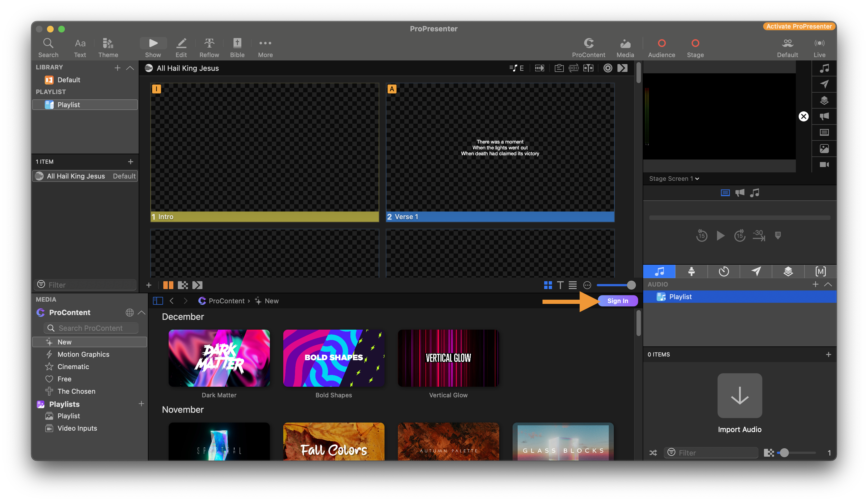
Task: Click the shuffle icon in audio bin
Action: [653, 453]
